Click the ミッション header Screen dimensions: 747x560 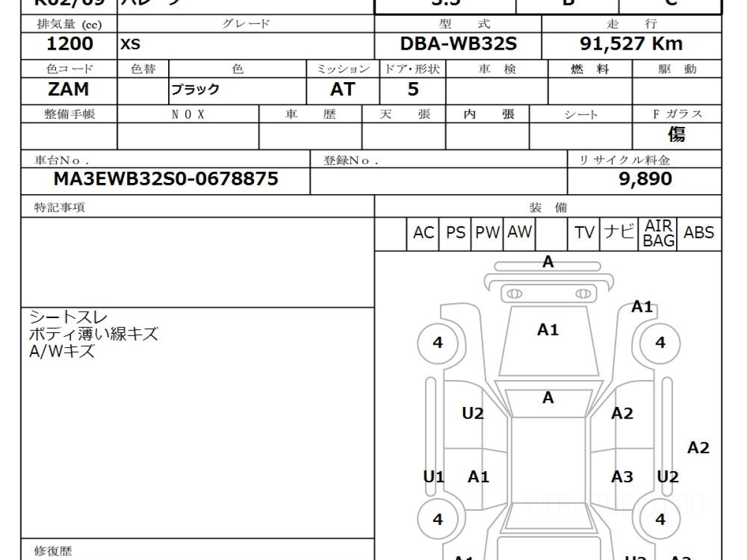342,69
